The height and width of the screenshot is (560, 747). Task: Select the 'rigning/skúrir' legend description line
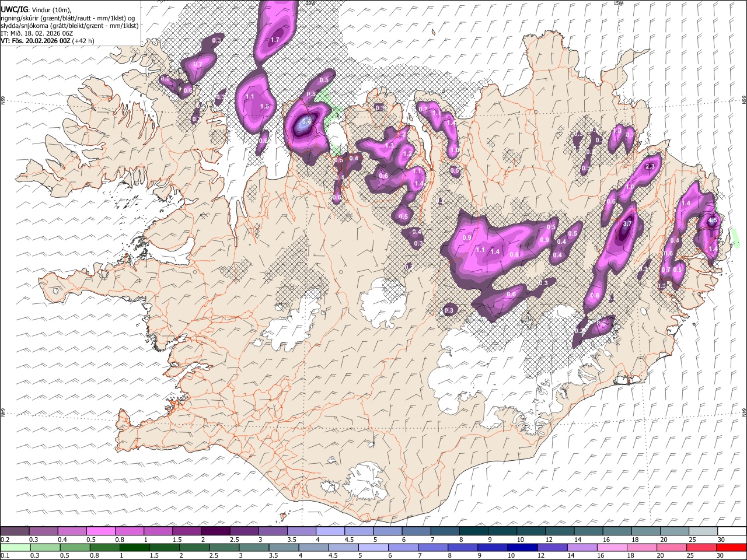pos(68,18)
